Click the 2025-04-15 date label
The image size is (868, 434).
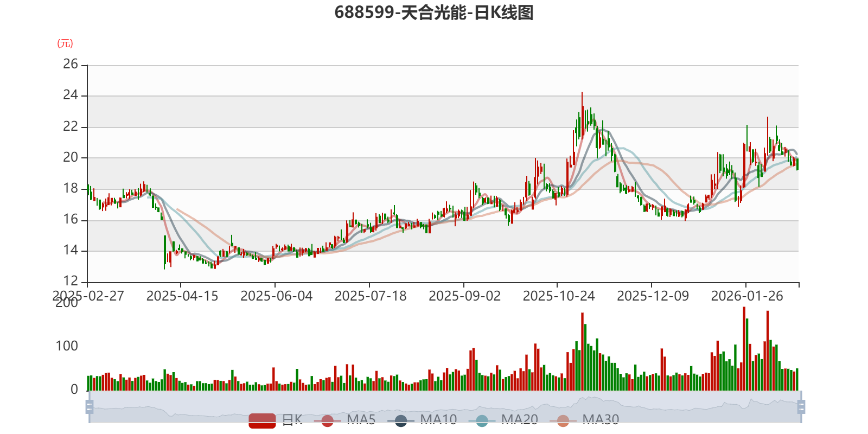pyautogui.click(x=182, y=296)
